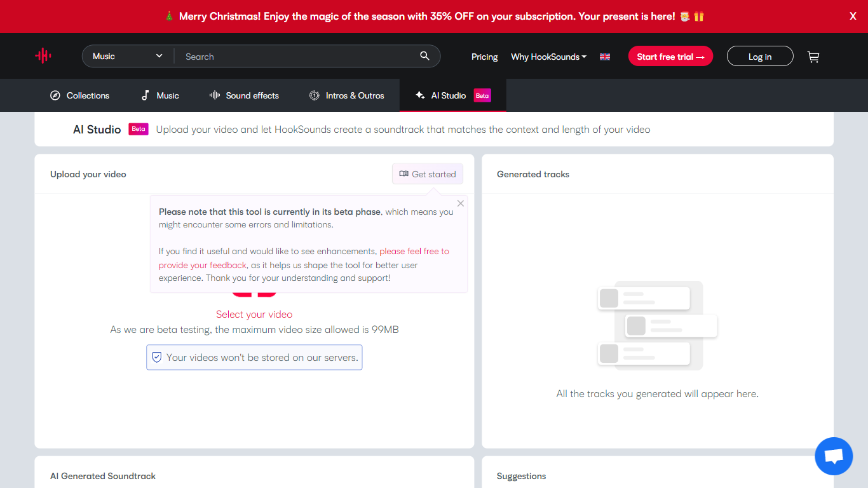Click the Generated tracks heading
The image size is (868, 488).
click(x=533, y=174)
